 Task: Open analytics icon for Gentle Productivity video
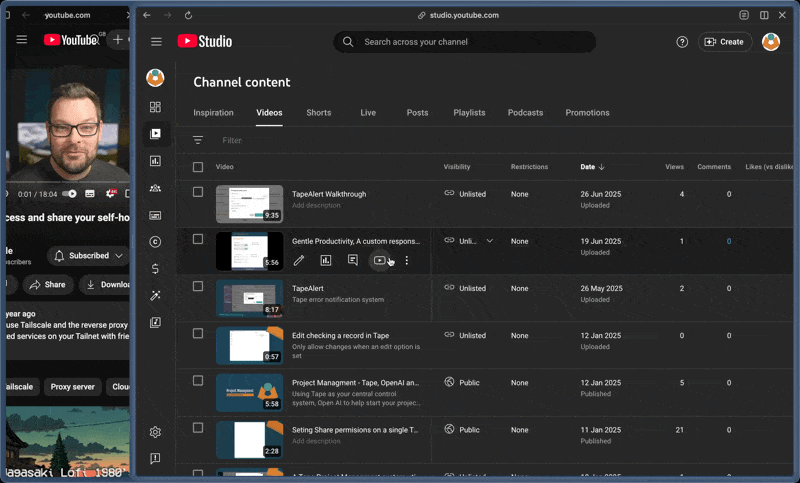[x=326, y=261]
